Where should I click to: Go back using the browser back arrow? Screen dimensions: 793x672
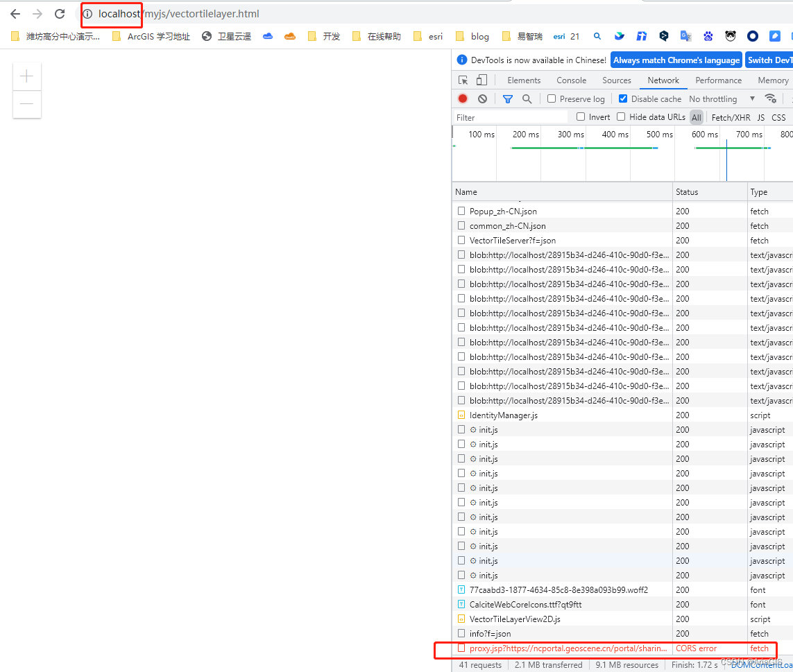click(15, 14)
